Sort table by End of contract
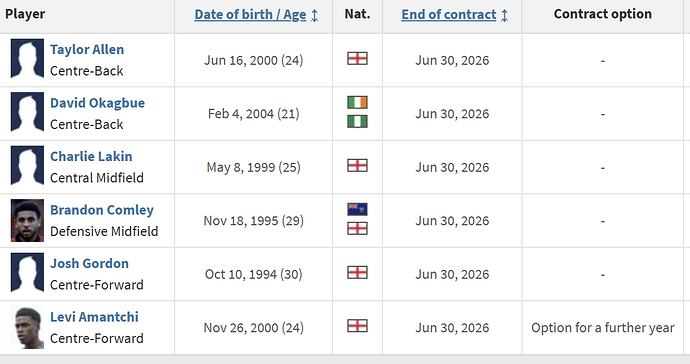 (449, 15)
